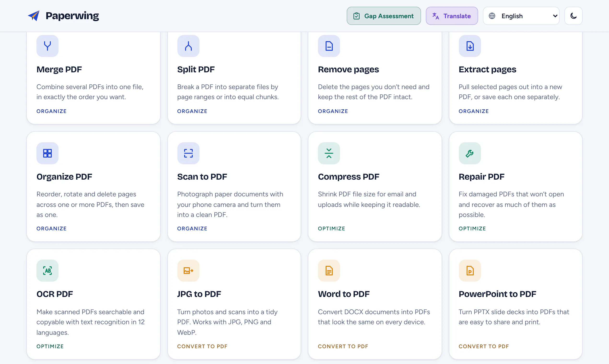Click ORGANIZE label on Merge PDF card

(52, 111)
